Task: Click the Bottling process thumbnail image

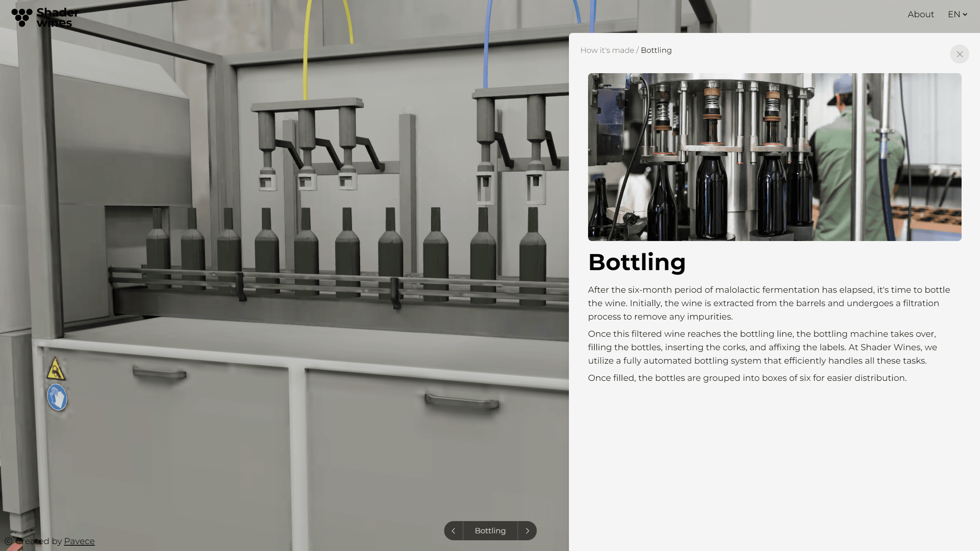Action: pos(774,157)
